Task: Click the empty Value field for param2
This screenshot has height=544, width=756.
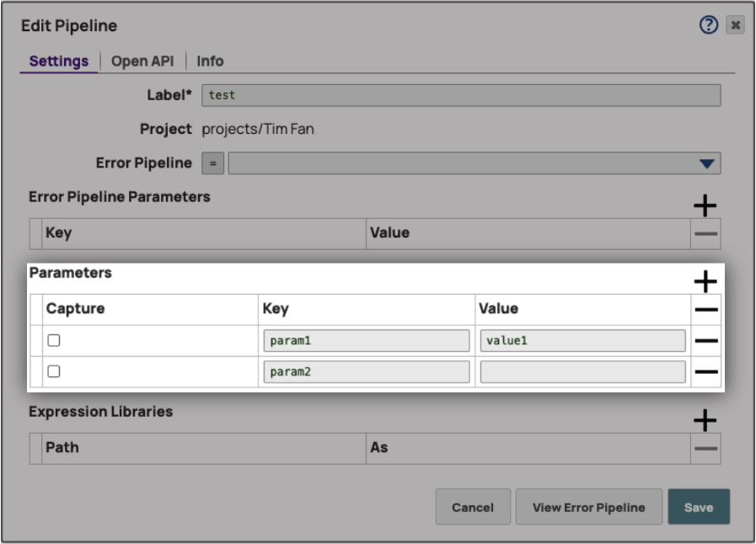Action: point(582,372)
